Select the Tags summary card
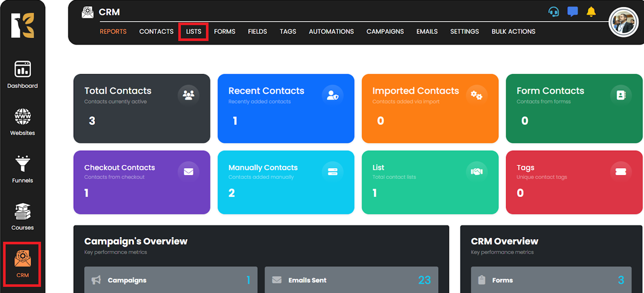The image size is (644, 293). [574, 182]
